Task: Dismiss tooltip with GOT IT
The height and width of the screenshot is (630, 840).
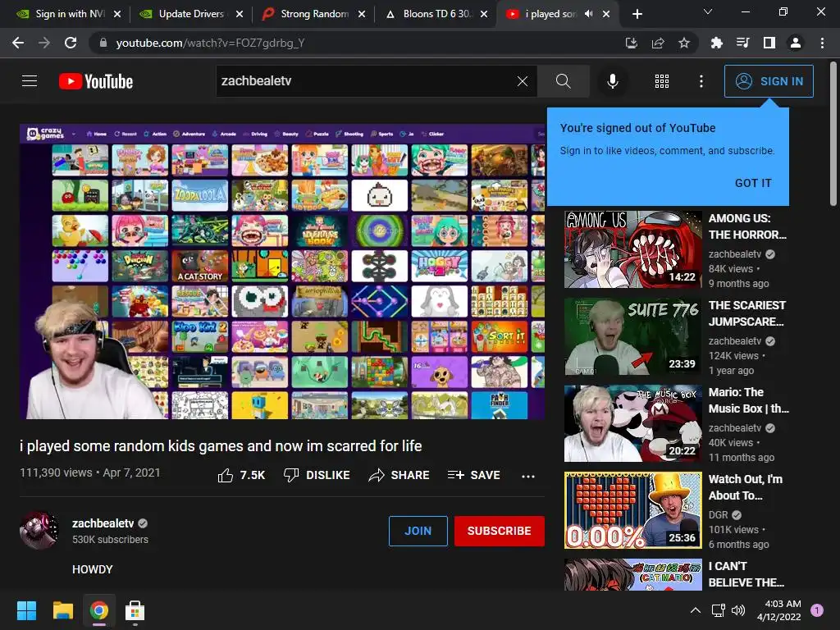Action: point(753,183)
